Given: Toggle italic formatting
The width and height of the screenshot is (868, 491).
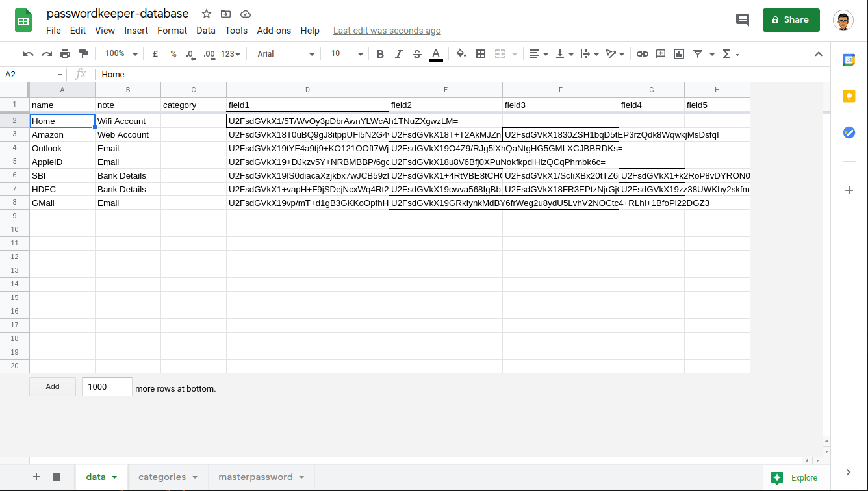Looking at the screenshot, I should [399, 54].
